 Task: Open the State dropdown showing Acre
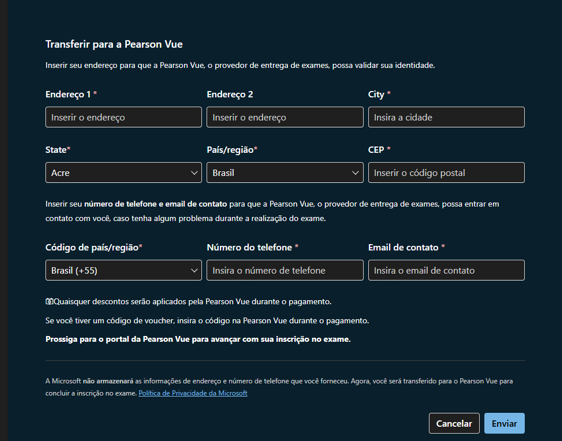pyautogui.click(x=123, y=172)
